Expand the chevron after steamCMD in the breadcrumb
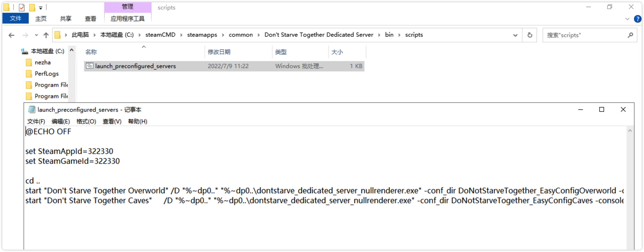 (181, 35)
